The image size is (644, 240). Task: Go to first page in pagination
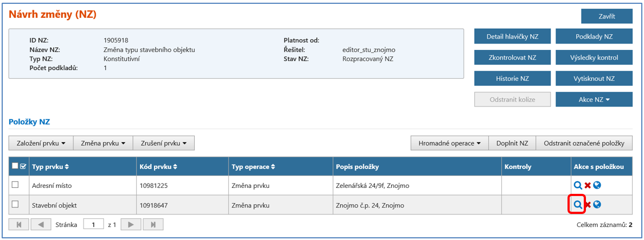pos(19,224)
